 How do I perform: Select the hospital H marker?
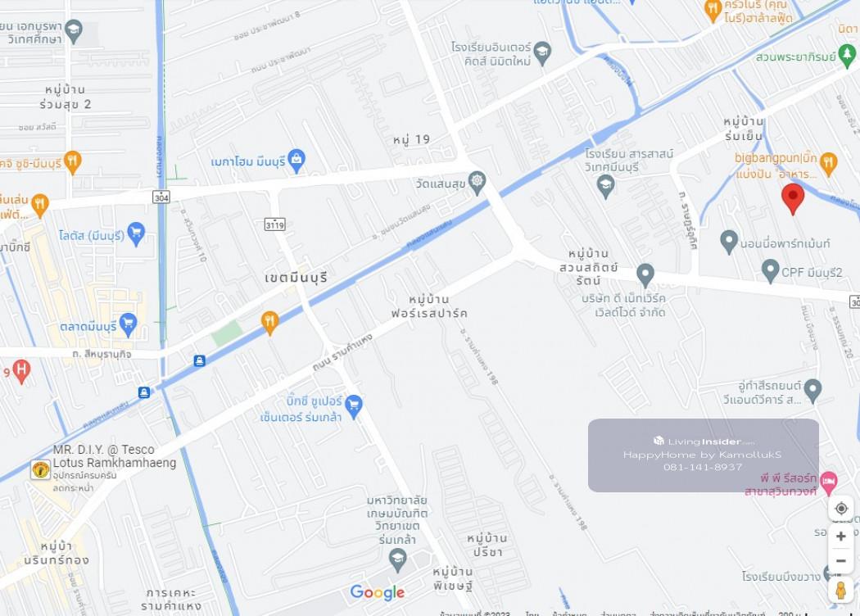pos(20,371)
